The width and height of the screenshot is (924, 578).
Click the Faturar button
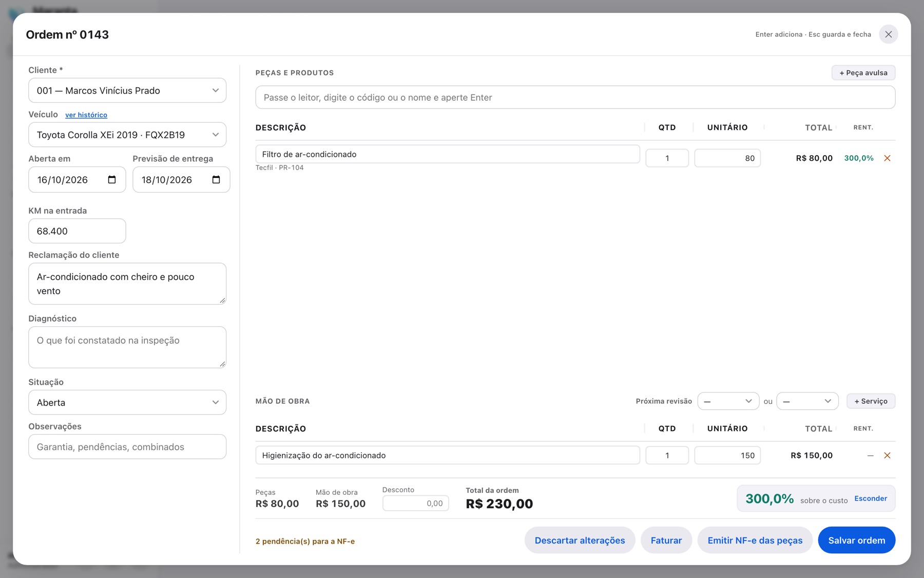pos(666,540)
